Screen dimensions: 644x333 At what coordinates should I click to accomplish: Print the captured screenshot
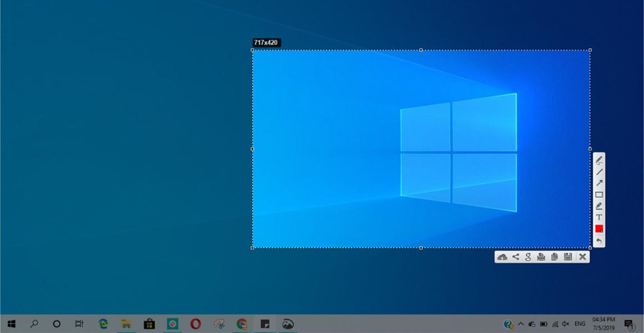click(541, 257)
